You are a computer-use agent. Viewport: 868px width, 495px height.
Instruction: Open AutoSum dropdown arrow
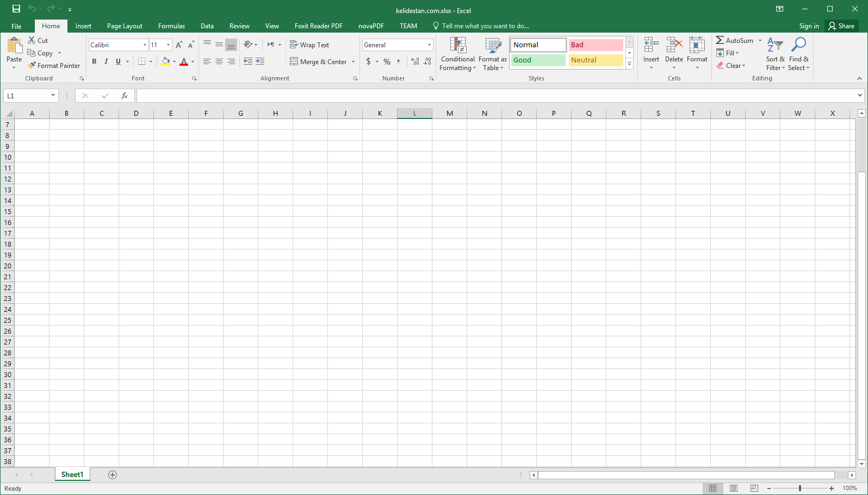click(x=760, y=41)
